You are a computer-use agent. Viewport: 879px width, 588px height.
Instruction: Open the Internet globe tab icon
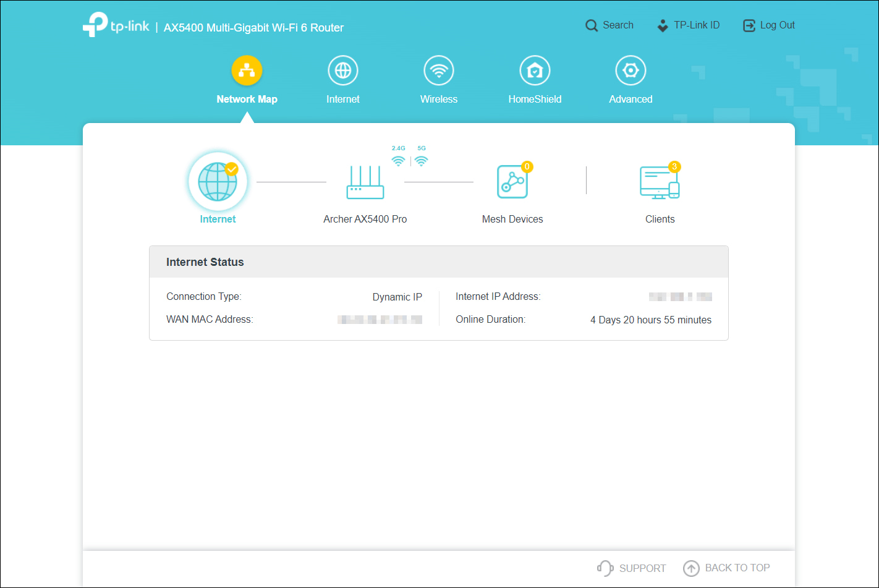tap(343, 70)
